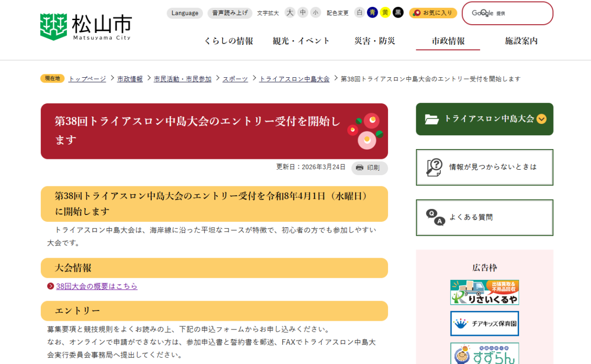
Task: Select the 災害・防災 menu item
Action: coord(374,41)
